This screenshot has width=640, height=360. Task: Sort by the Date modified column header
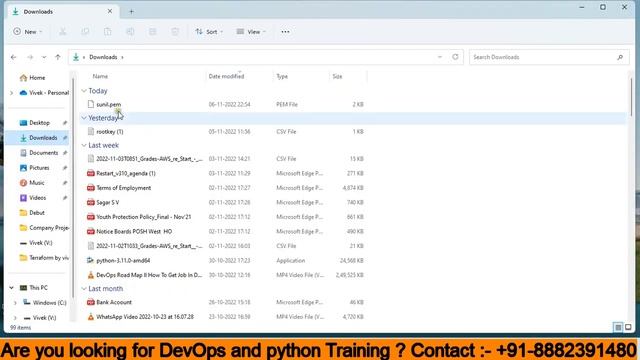pos(226,76)
